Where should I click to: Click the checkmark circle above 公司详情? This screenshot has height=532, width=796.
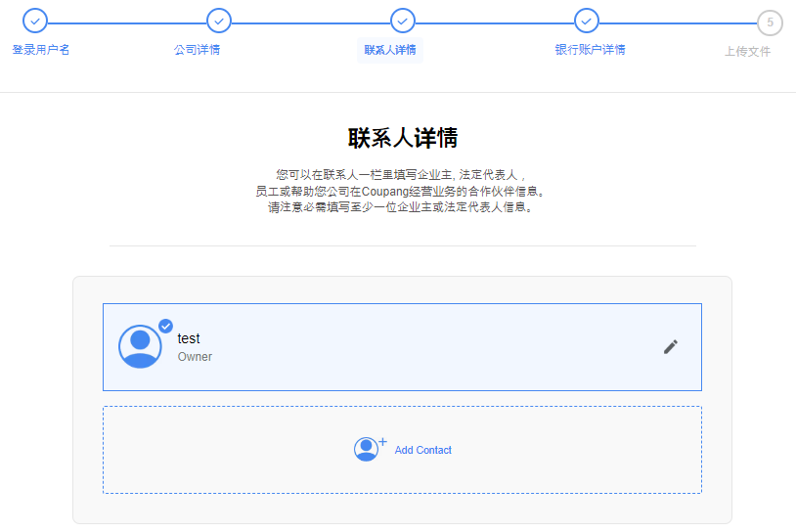(219, 21)
